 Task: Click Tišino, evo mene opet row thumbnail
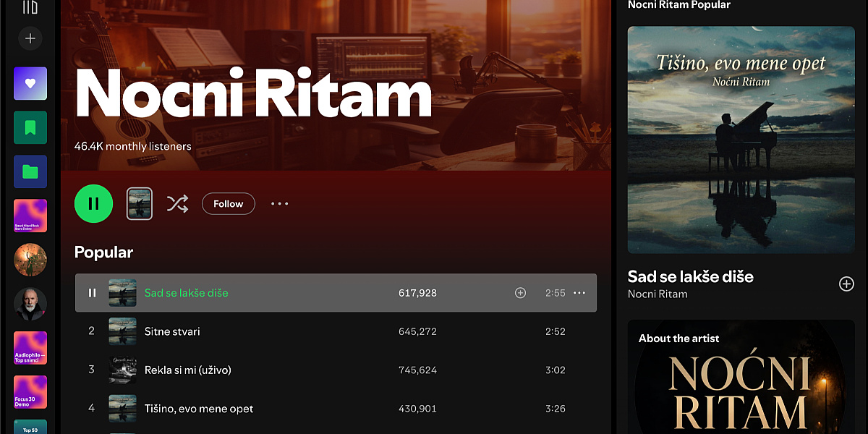123,409
